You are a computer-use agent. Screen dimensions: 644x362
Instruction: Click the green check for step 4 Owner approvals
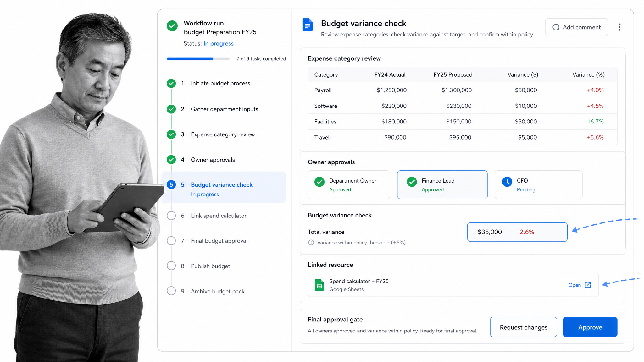[171, 160]
